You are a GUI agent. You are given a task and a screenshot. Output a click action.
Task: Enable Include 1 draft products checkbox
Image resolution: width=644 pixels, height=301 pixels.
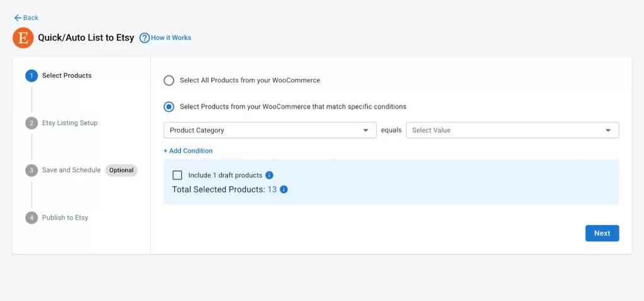coord(177,175)
